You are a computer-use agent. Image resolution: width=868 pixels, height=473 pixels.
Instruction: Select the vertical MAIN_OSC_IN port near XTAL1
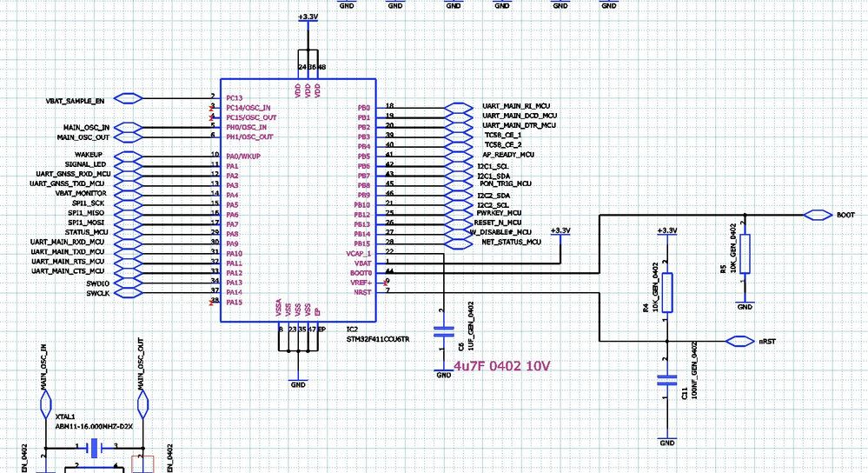(x=46, y=404)
